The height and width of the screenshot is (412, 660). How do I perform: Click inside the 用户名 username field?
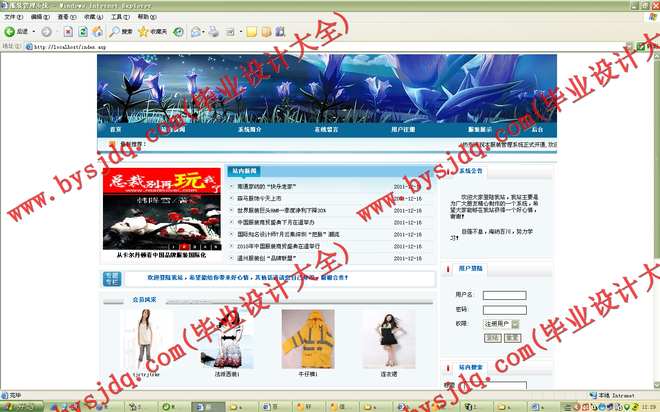click(x=504, y=295)
